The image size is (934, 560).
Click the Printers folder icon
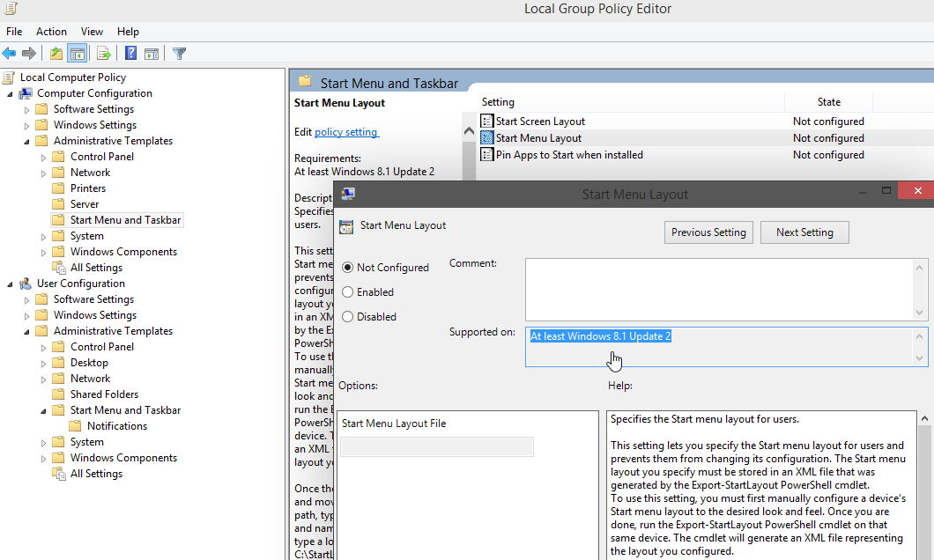pos(58,188)
